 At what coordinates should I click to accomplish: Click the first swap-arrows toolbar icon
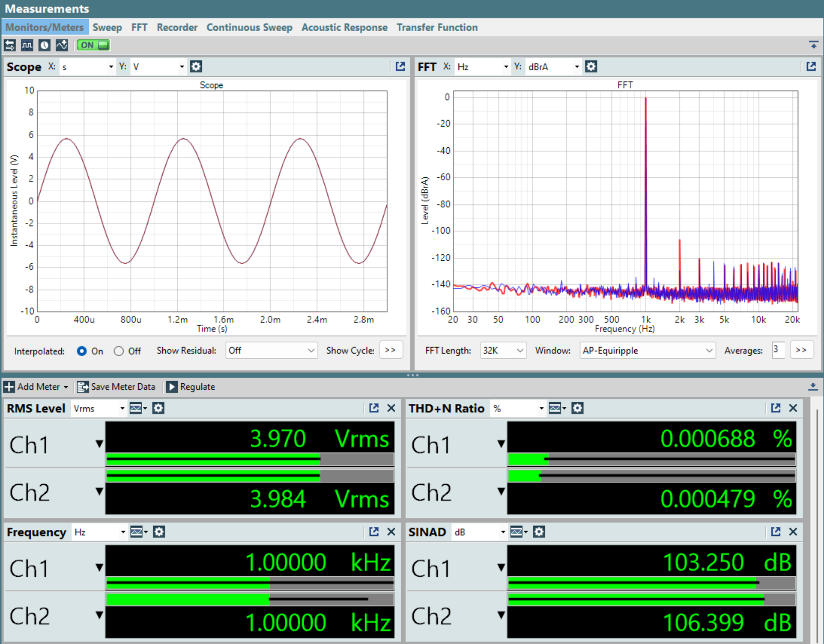(10, 45)
